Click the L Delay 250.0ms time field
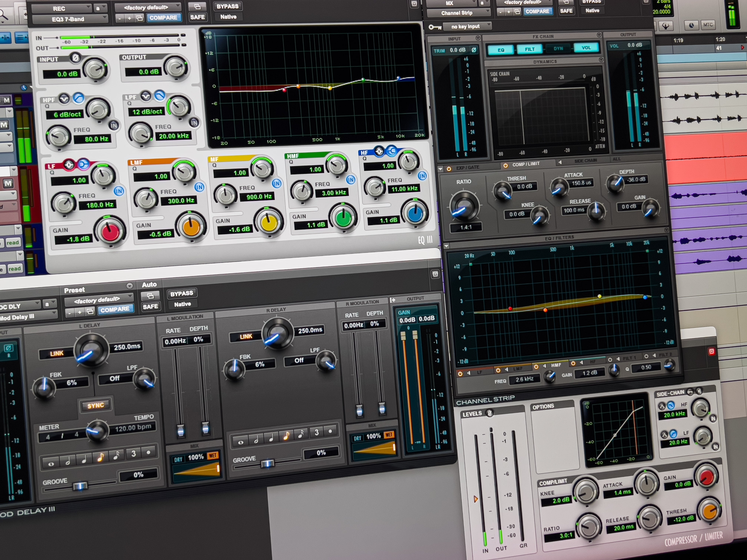Screen dimensions: 747x560 click(127, 347)
